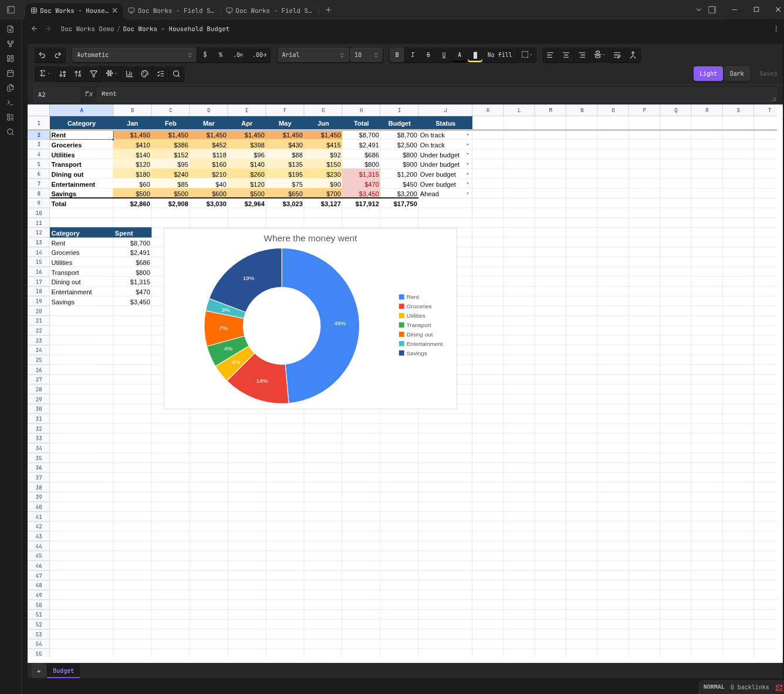Toggle text wrapping
Viewport: 784px width, 694px height.
tap(617, 55)
